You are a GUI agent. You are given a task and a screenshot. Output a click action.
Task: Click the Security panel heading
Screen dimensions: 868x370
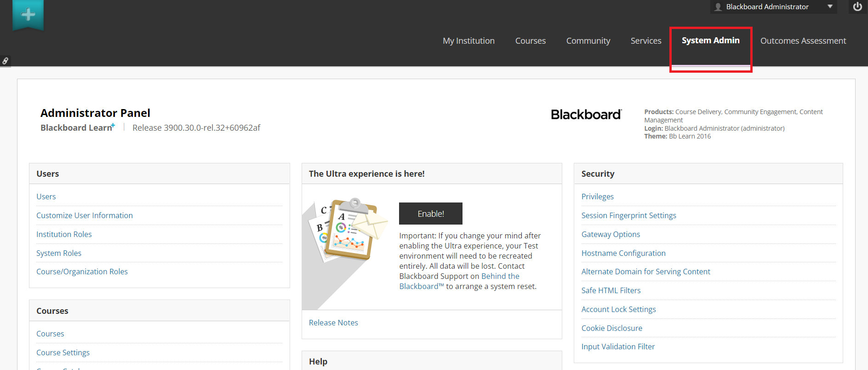[598, 173]
